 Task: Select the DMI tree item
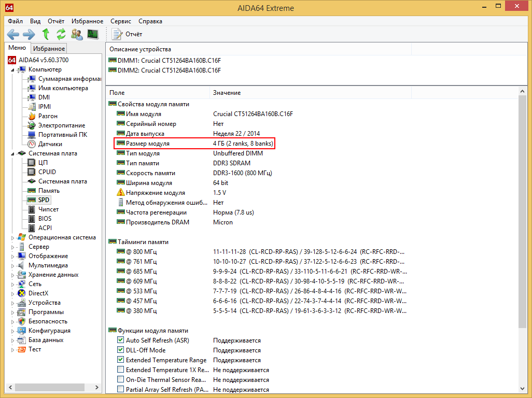point(44,97)
